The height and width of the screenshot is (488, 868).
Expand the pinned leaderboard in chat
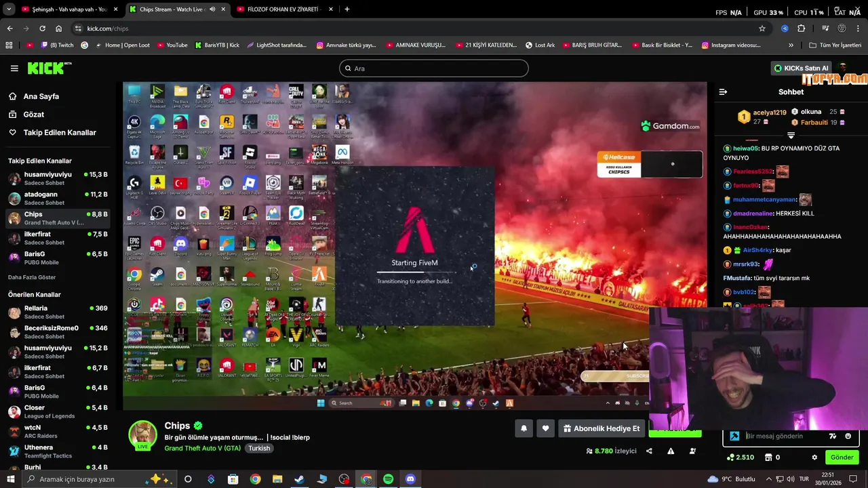(x=791, y=136)
